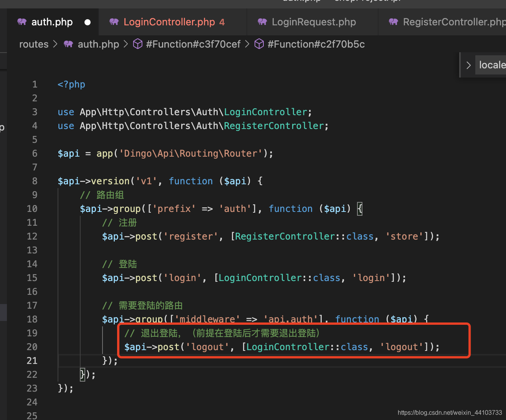This screenshot has height=420, width=506.
Task: Click the find input containing 'locale'
Action: (491, 65)
